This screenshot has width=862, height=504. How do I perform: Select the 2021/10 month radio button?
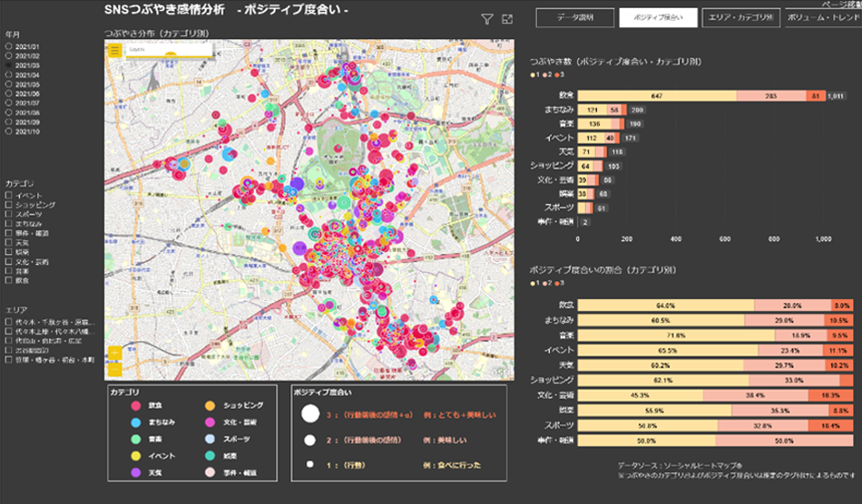click(8, 131)
